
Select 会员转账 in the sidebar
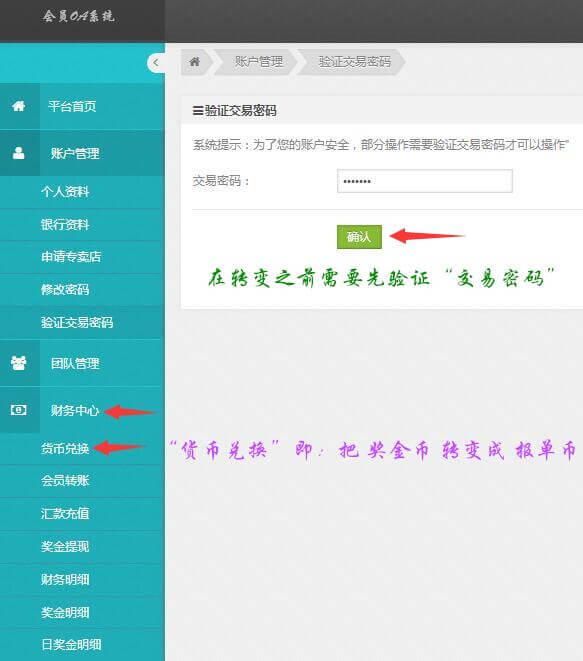82,481
